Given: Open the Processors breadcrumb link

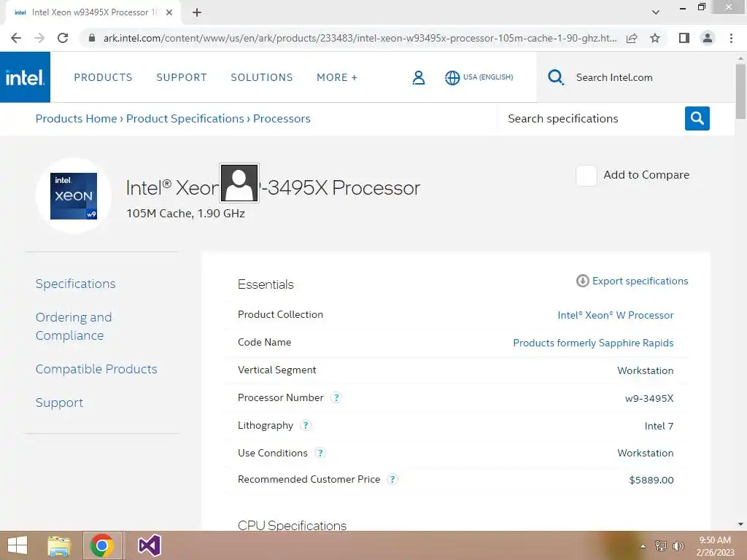Looking at the screenshot, I should tap(282, 119).
